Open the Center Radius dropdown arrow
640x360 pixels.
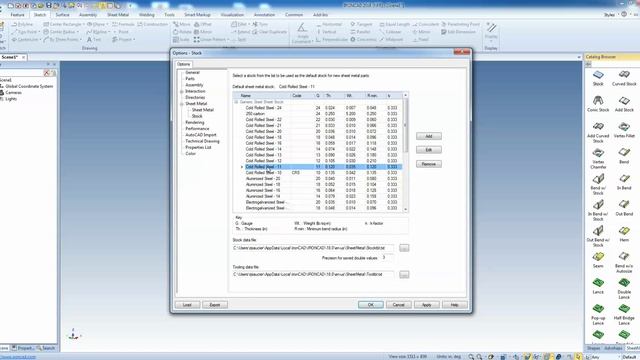pos(78,32)
